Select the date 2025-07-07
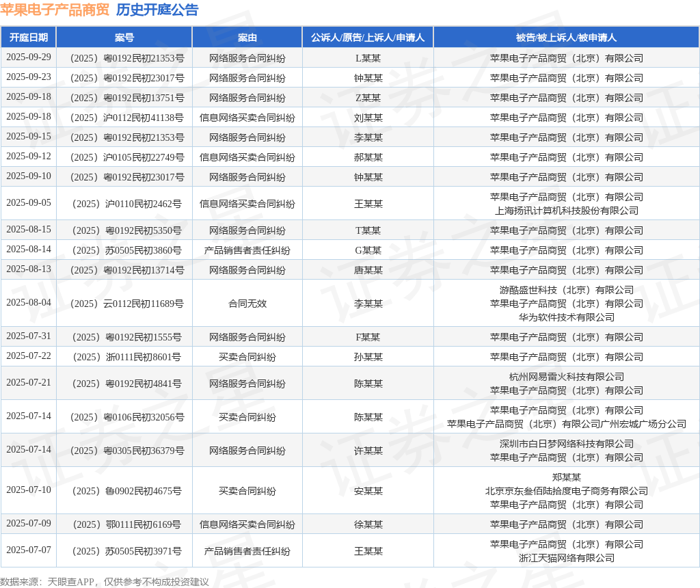 tap(29, 550)
